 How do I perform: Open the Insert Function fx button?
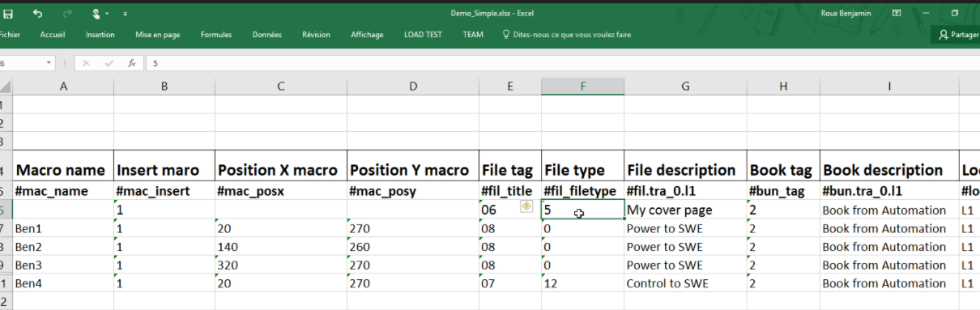(x=131, y=63)
